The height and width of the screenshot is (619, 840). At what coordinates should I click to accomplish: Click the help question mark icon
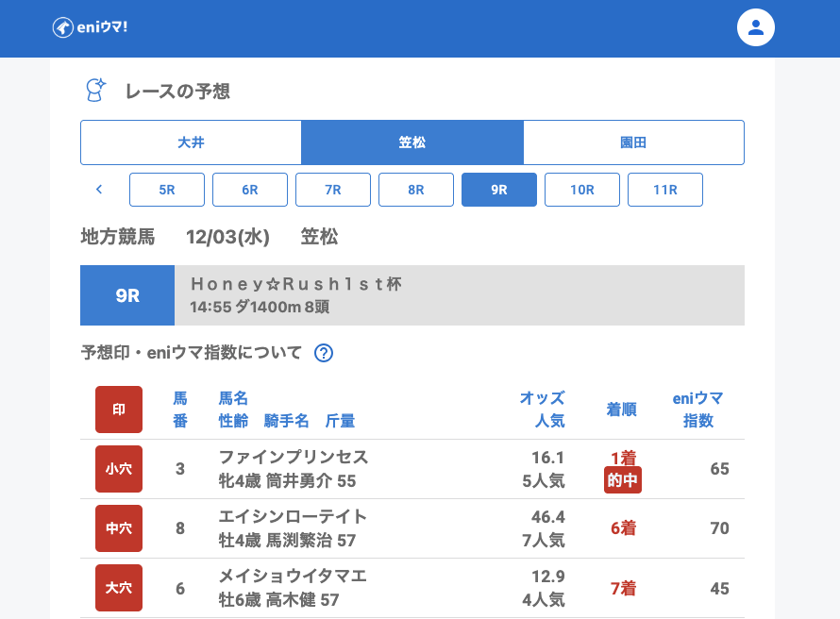click(324, 353)
